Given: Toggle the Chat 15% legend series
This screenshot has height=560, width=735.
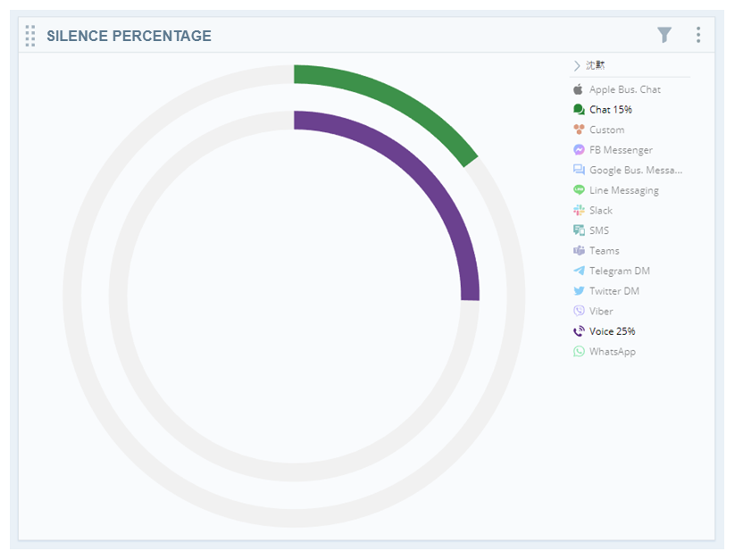Looking at the screenshot, I should 602,110.
